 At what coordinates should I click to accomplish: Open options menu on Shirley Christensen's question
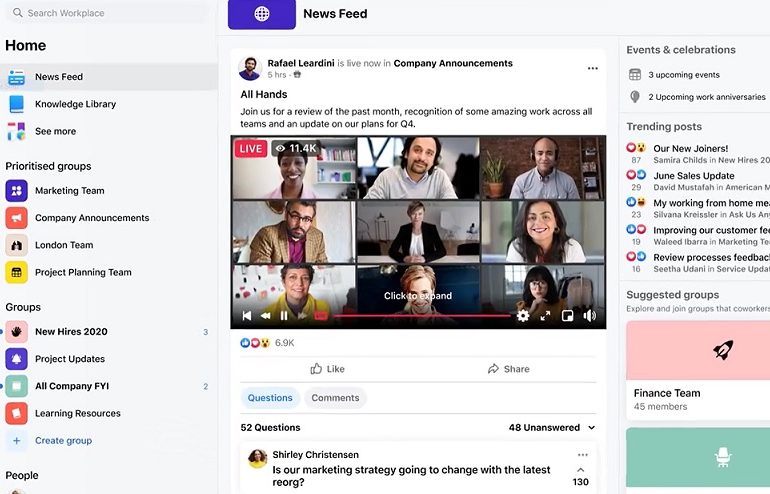click(x=582, y=455)
